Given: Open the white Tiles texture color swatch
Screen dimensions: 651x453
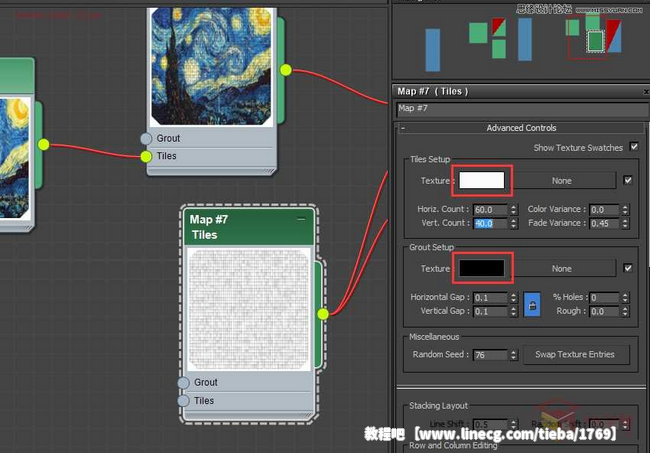Looking at the screenshot, I should click(482, 181).
